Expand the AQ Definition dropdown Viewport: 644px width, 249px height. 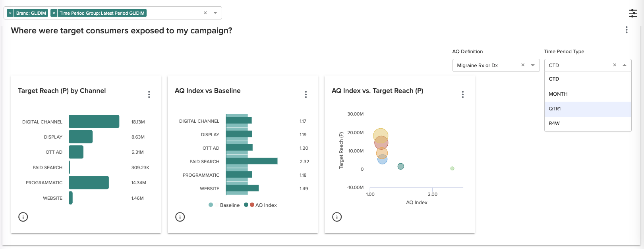tap(533, 65)
